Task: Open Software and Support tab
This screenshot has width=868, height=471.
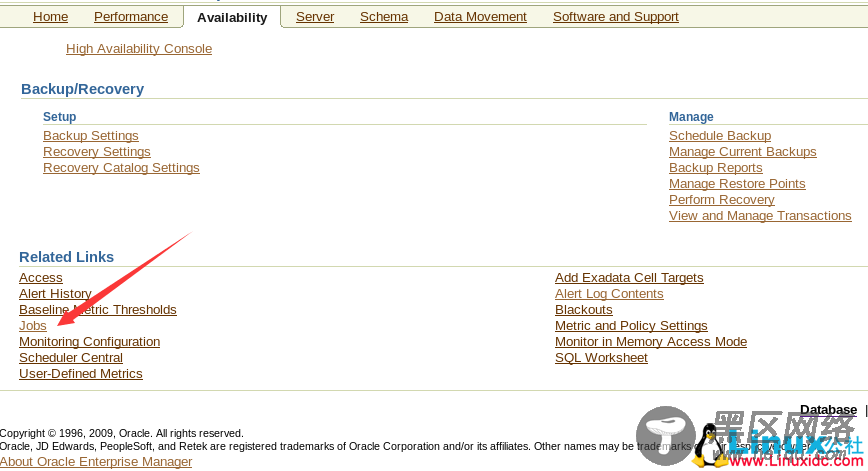Action: (x=616, y=17)
